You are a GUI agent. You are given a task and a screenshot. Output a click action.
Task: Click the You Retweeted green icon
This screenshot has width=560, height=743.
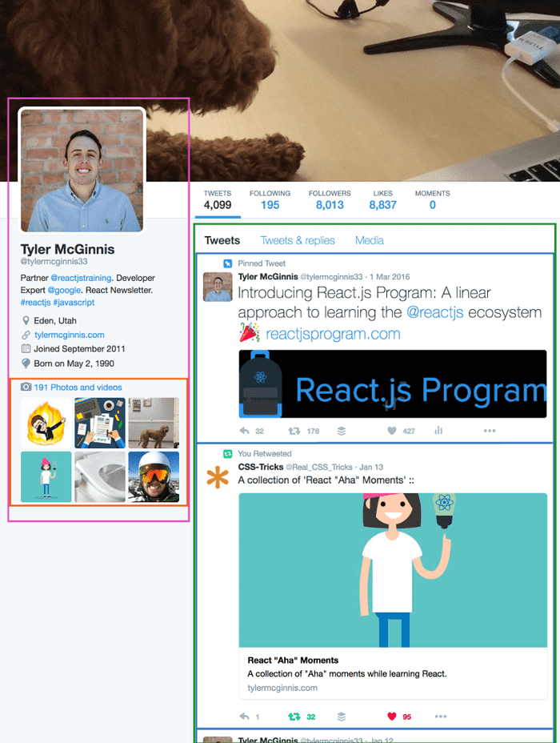228,453
